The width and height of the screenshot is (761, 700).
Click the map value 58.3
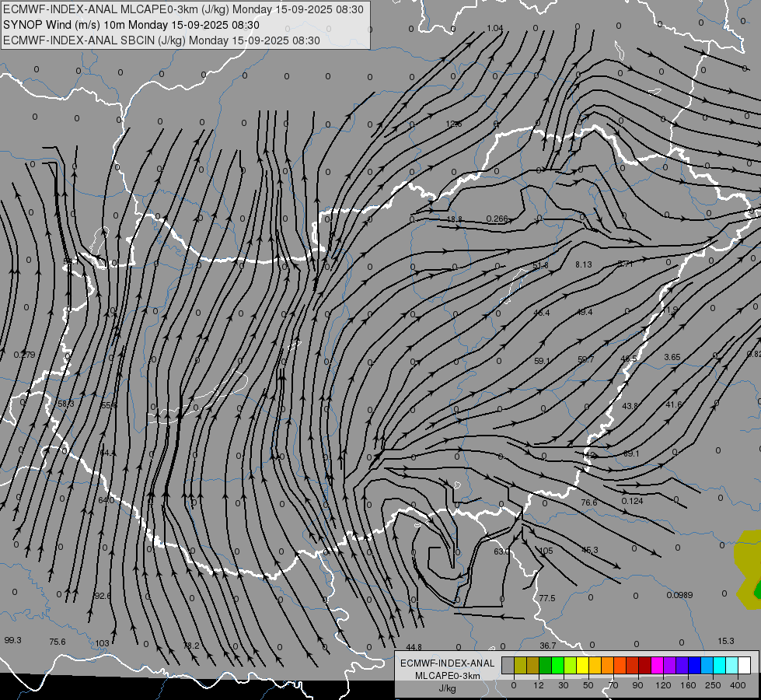tap(65, 404)
